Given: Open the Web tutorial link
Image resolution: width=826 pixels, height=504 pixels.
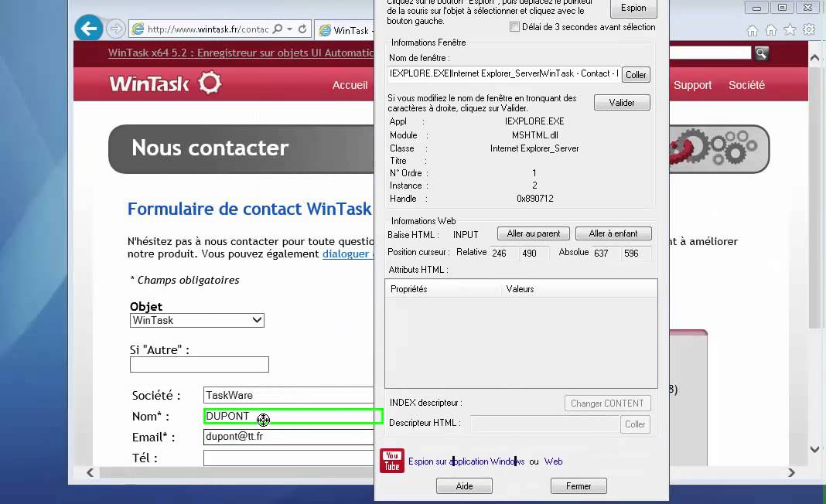Looking at the screenshot, I should pyautogui.click(x=553, y=461).
